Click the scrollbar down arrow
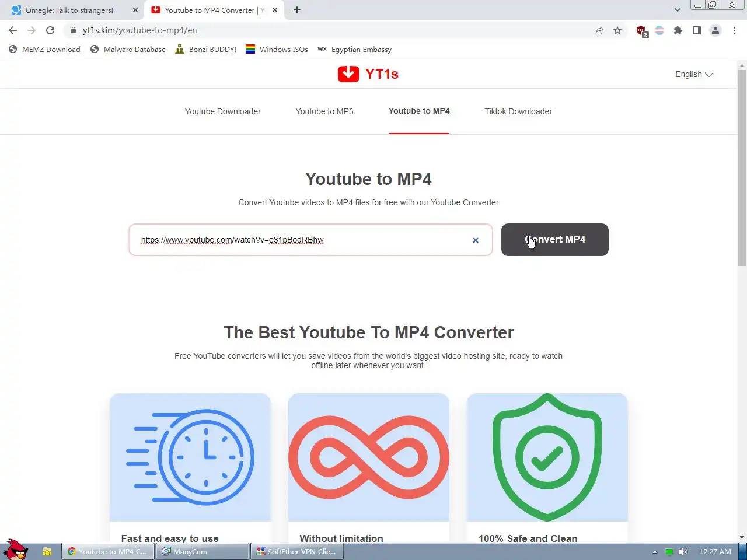Screen dimensions: 747x560 point(742,537)
